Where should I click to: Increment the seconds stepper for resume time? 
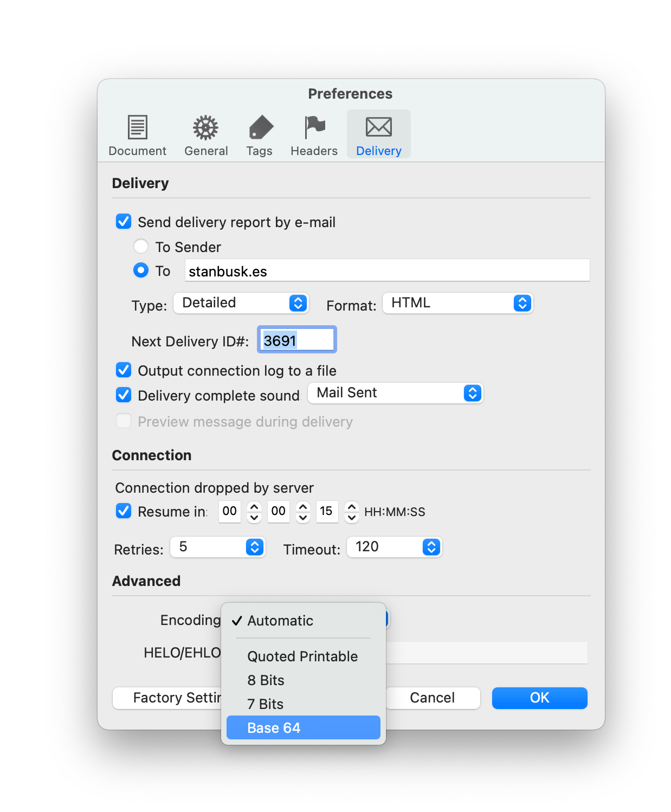pyautogui.click(x=351, y=506)
